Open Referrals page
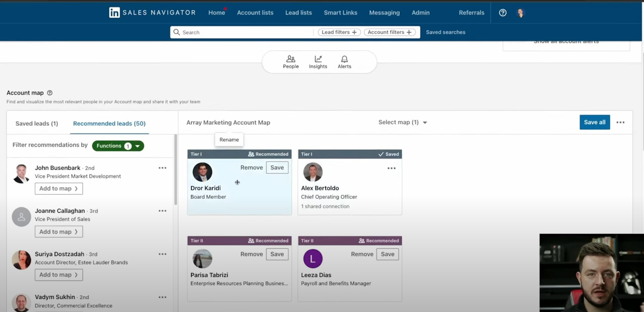 pyautogui.click(x=472, y=13)
